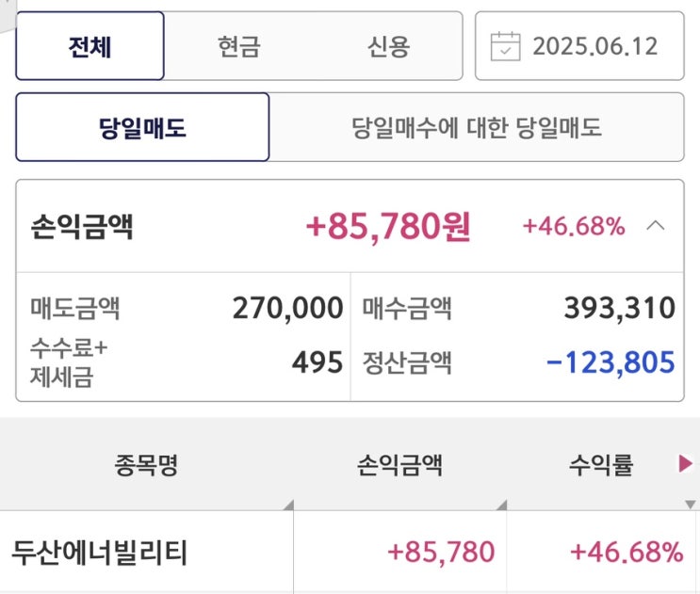Viewport: 700px width, 594px height.
Task: Click the 매수금액 value 393,310
Action: (x=620, y=308)
